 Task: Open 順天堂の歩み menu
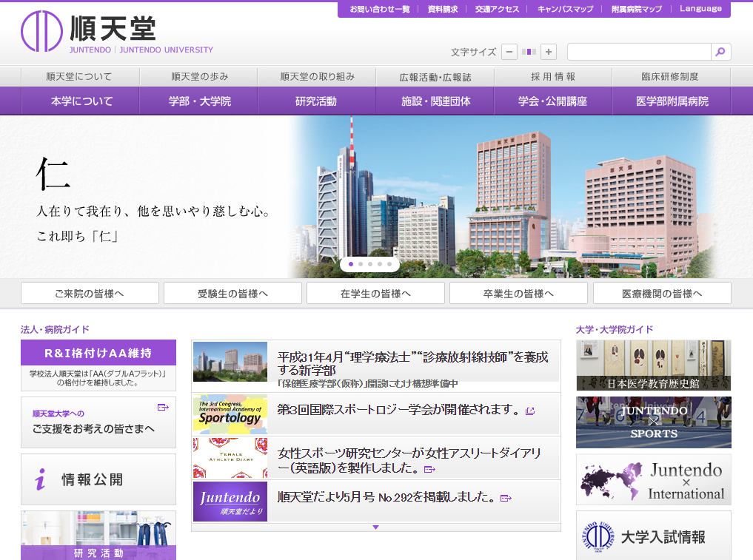(199, 77)
